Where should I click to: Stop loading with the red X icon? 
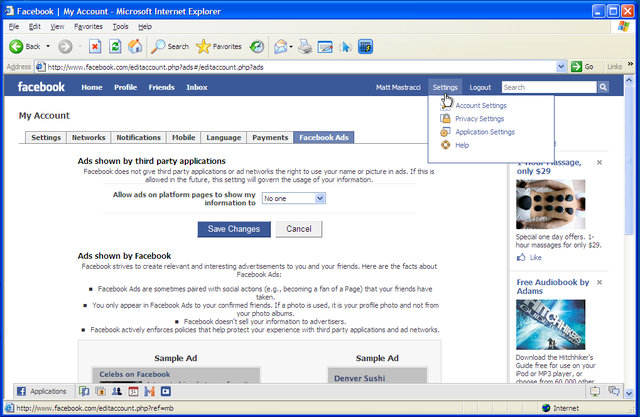pos(95,47)
